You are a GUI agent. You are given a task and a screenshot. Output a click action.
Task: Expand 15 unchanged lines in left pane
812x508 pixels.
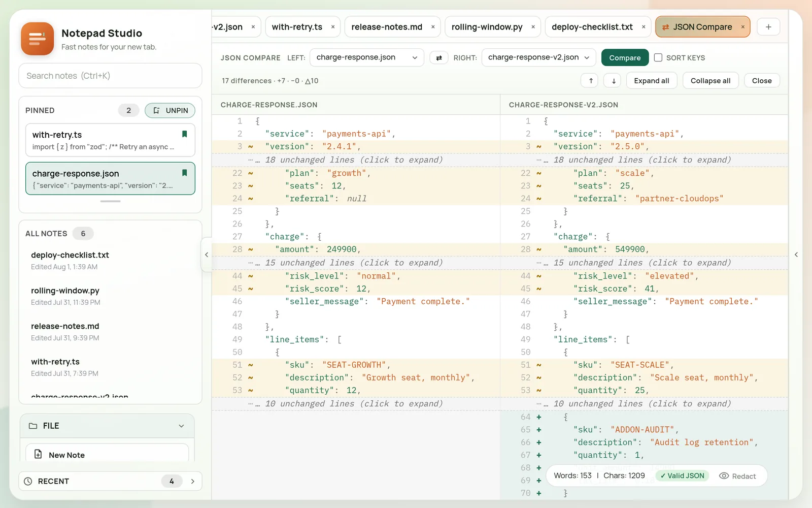point(356,263)
